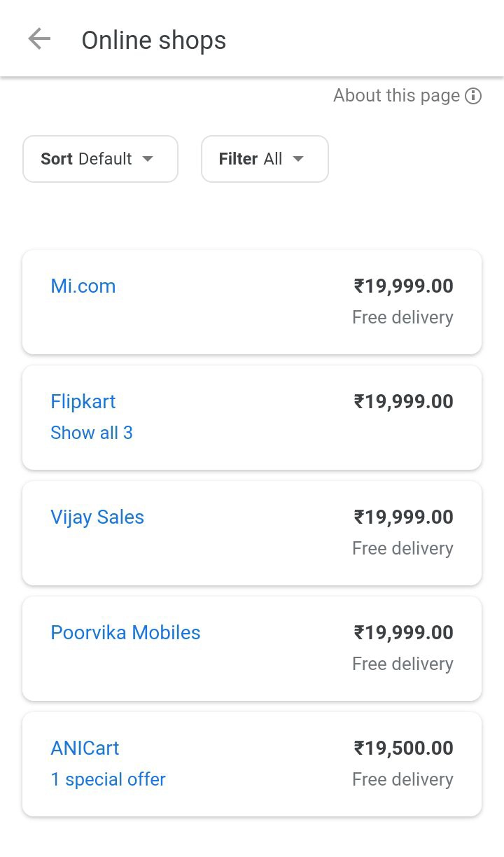This screenshot has height=857, width=504.
Task: Tap the Flipkart ₹19,999.00 price
Action: tap(403, 401)
